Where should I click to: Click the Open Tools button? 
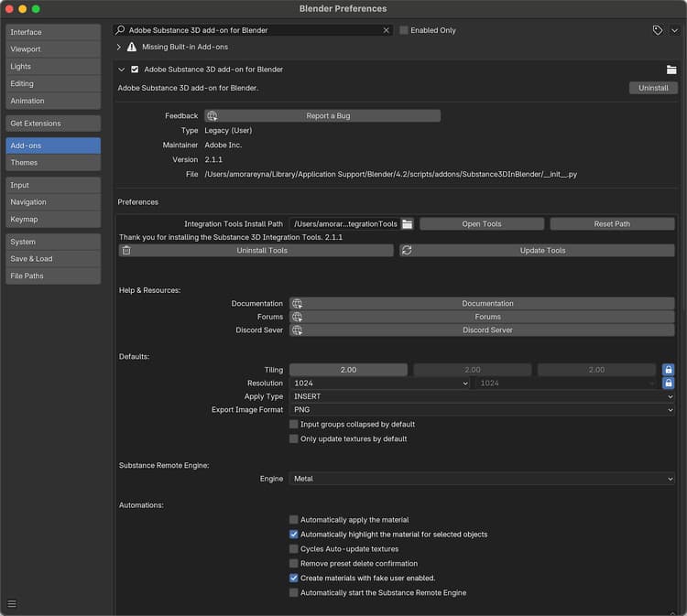(482, 223)
